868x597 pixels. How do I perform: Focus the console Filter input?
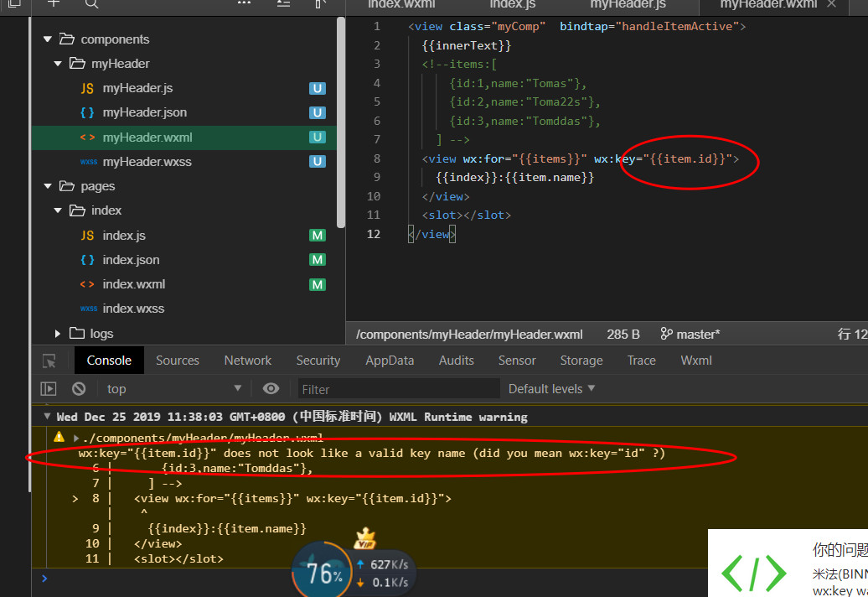399,389
